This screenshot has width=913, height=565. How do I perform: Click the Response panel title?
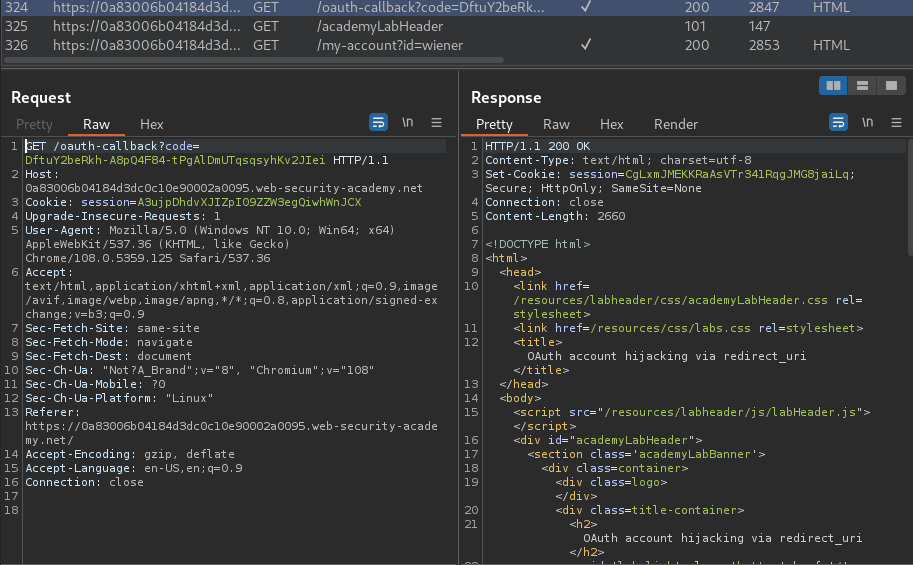506,97
